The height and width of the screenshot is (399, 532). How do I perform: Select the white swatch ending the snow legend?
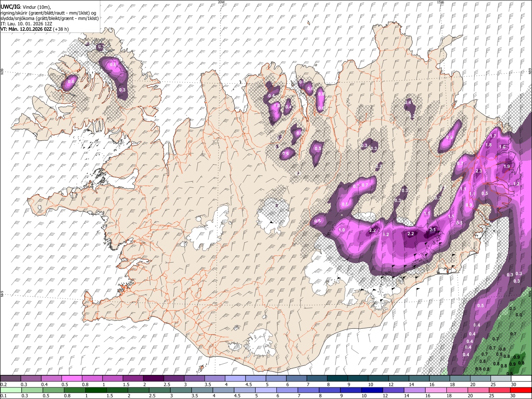(521, 379)
